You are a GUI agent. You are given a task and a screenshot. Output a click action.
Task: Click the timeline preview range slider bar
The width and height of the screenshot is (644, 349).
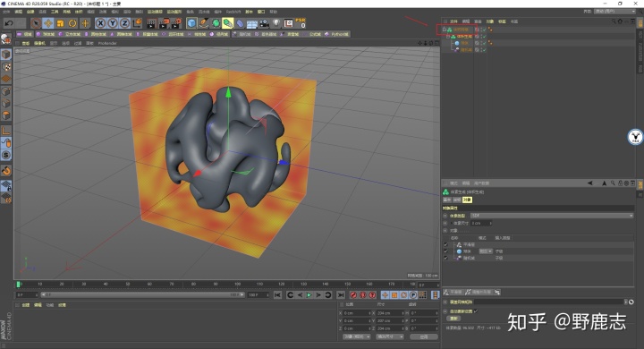pos(142,294)
